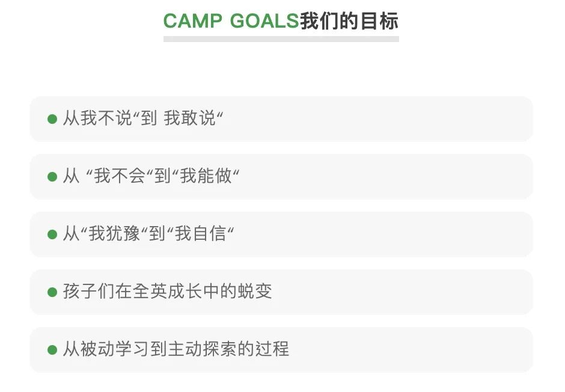Image resolution: width=565 pixels, height=392 pixels.
Task: Click the CAMP GOALS green heading text
Action: point(231,21)
